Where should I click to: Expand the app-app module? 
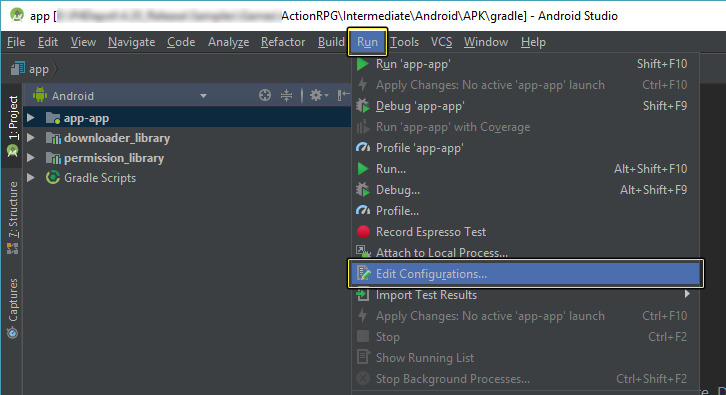[31, 118]
